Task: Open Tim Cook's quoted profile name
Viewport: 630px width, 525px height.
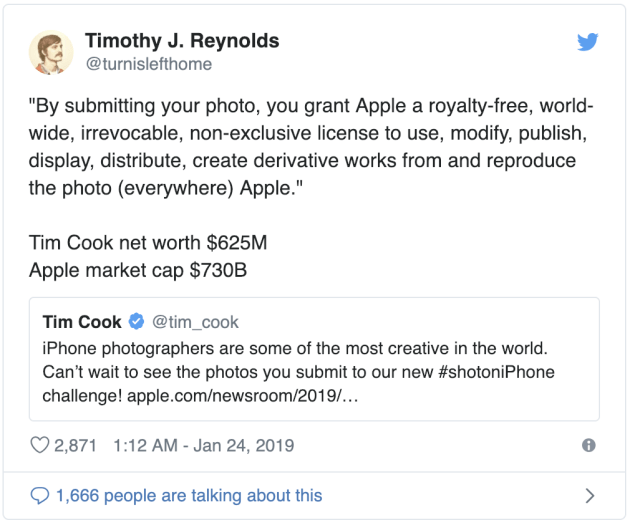Action: click(x=82, y=322)
